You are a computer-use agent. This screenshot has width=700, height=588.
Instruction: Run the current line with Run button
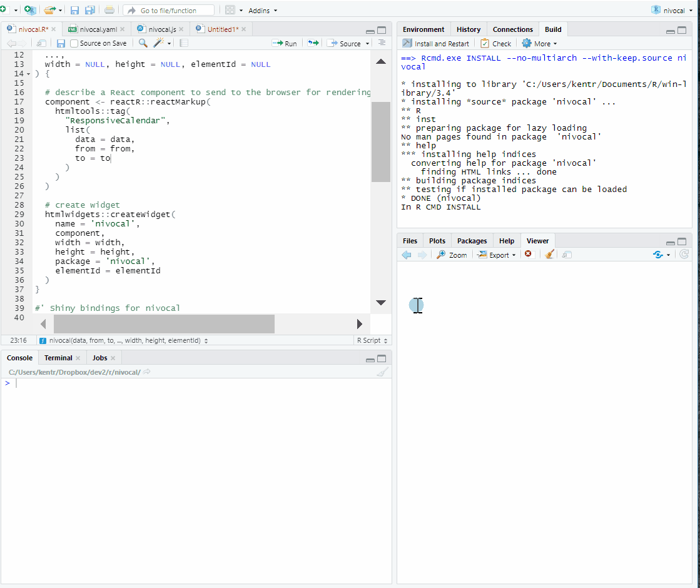click(x=285, y=43)
